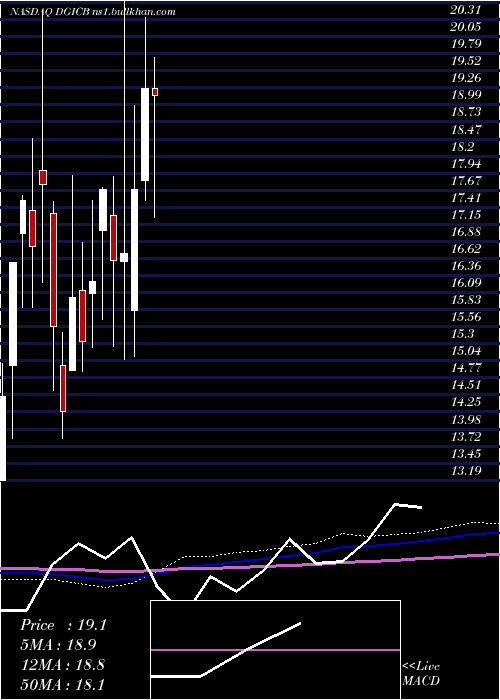This screenshot has height=700, width=500.
Task: Select the 16.88 price axis label
Action: (x=466, y=231)
